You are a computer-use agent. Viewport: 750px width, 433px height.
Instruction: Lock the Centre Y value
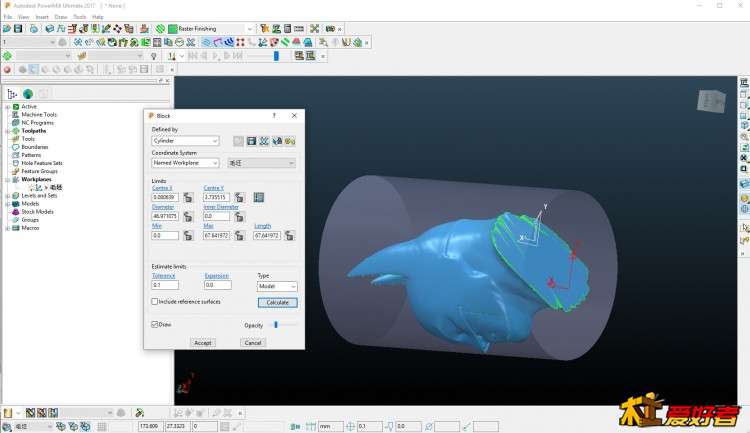(239, 197)
